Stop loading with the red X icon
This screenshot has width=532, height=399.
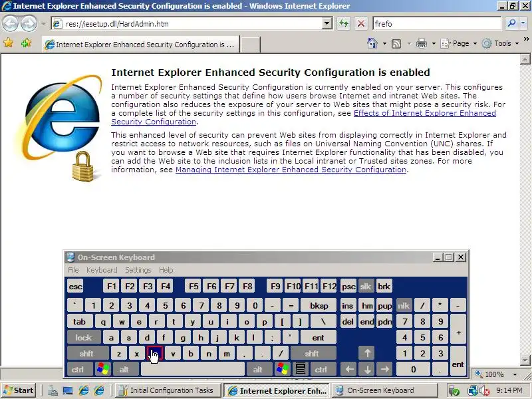(361, 23)
